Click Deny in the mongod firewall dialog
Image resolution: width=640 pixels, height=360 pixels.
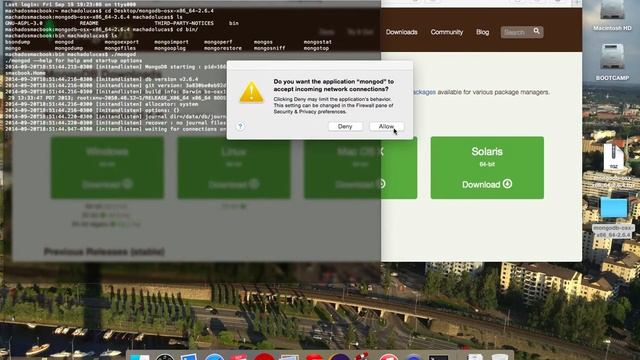pyautogui.click(x=345, y=127)
